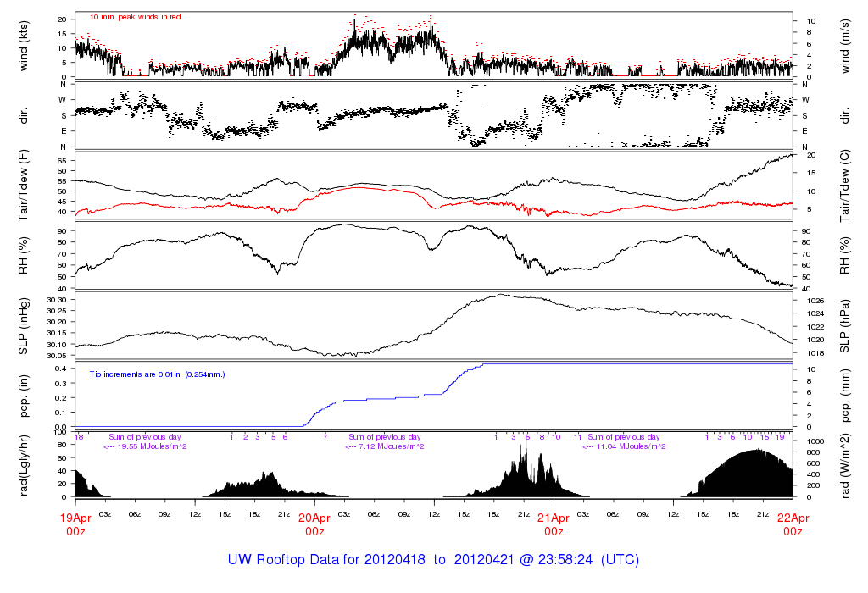Click the 'rad(Lgly/hr)' axis label
868x593 pixels.
pyautogui.click(x=23, y=466)
